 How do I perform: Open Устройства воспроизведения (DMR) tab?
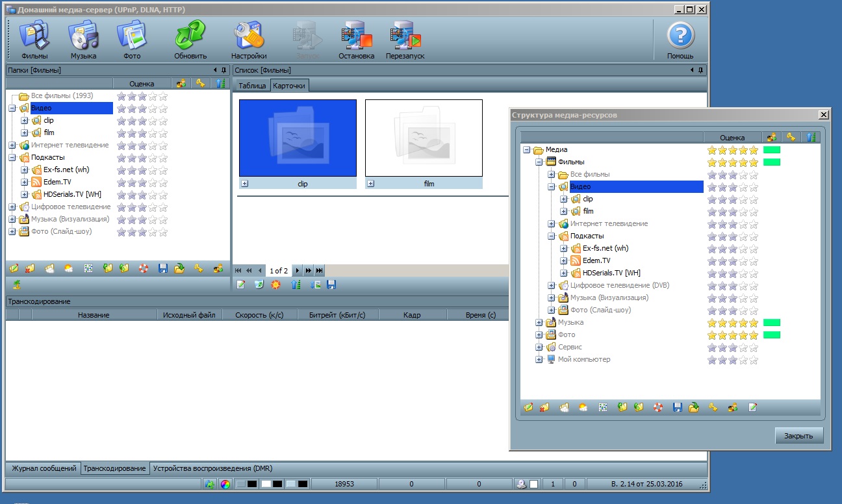click(x=212, y=468)
